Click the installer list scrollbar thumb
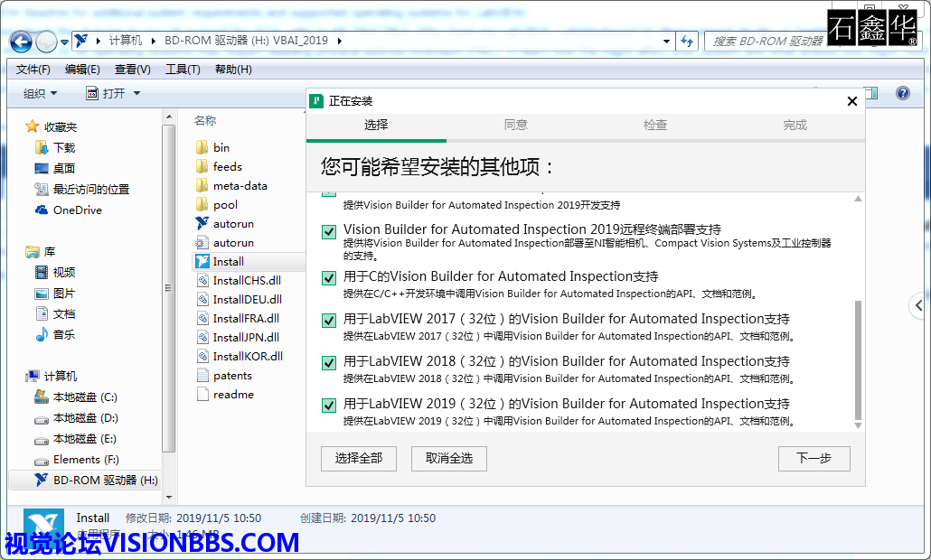The height and width of the screenshot is (560, 931). tap(858, 360)
